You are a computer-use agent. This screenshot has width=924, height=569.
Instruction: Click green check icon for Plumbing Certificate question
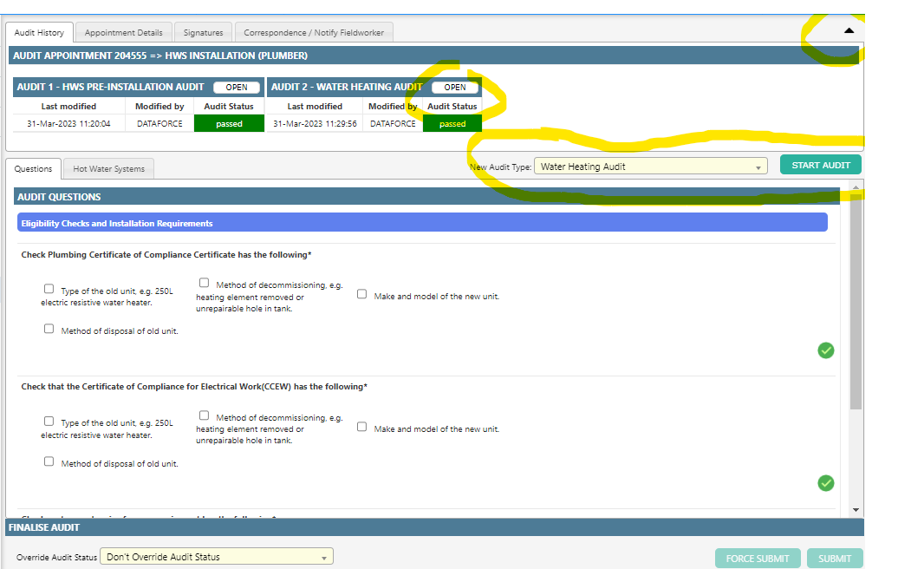826,350
